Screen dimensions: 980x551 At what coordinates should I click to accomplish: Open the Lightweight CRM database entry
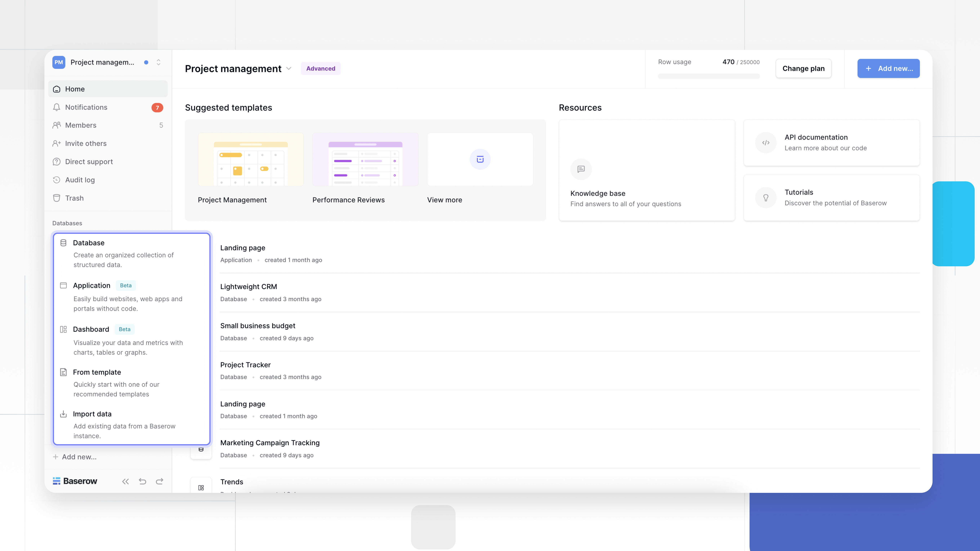pos(248,287)
